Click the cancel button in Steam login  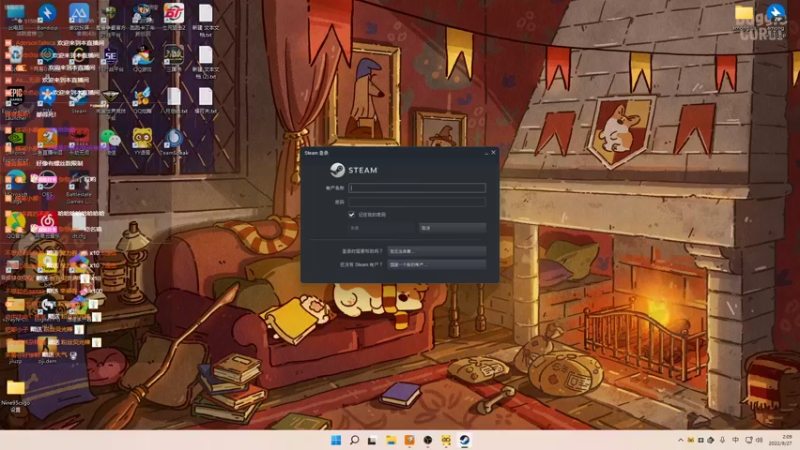[x=452, y=228]
